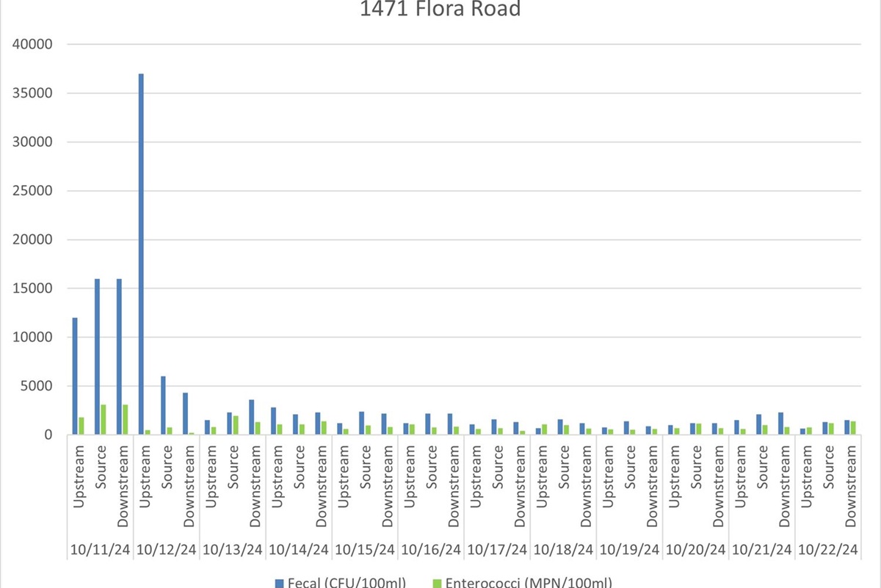Click the chart title 1471 Flora Road
881x588 pixels.
point(439,10)
